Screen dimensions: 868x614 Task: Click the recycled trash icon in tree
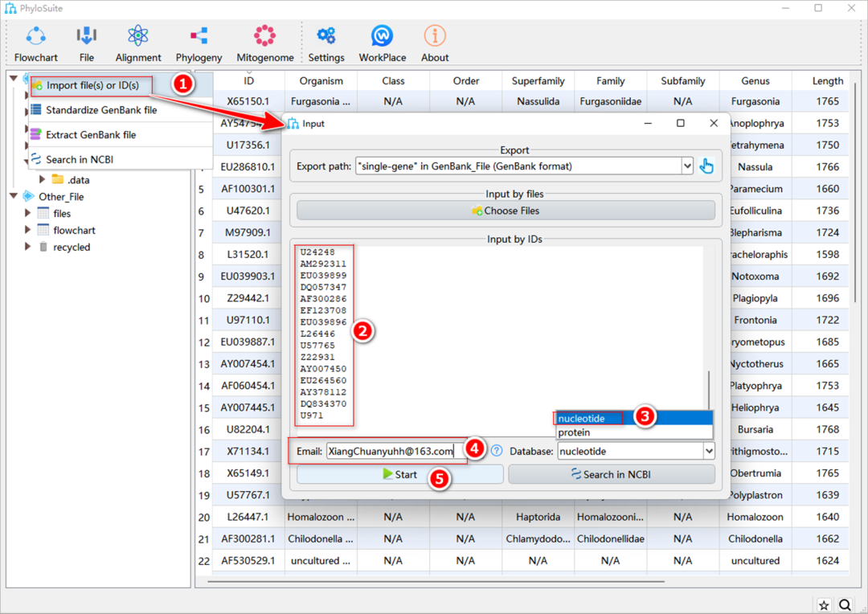click(x=43, y=247)
